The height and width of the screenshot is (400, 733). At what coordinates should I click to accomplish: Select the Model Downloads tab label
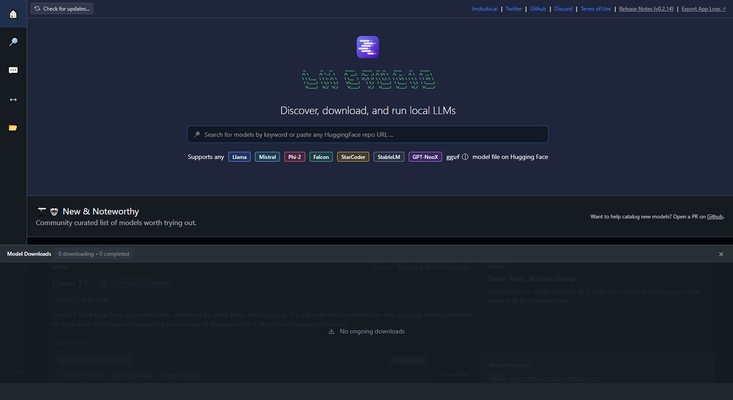click(x=29, y=254)
